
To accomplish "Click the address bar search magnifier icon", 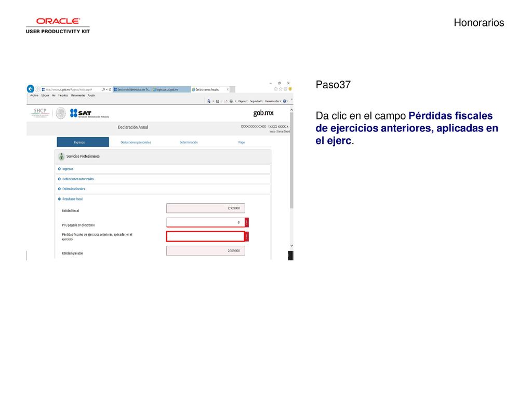I will [103, 89].
